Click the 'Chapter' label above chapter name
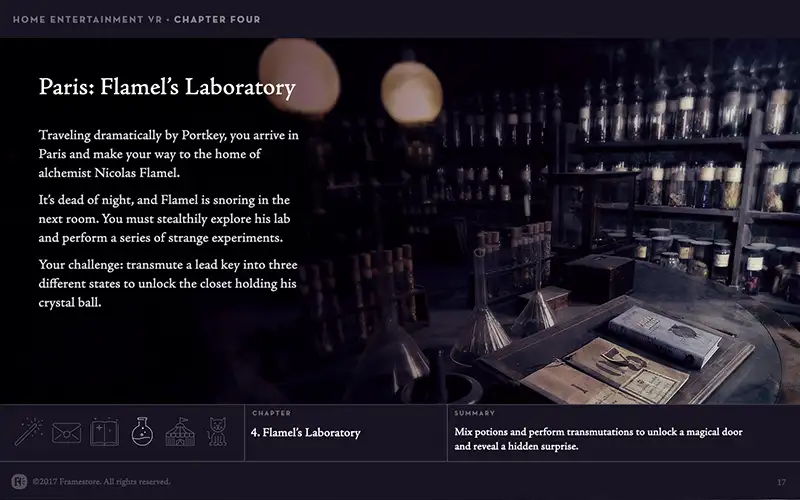 pos(271,413)
